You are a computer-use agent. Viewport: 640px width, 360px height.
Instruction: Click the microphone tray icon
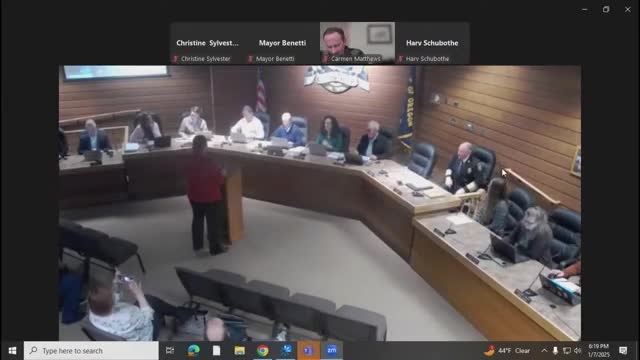point(555,351)
